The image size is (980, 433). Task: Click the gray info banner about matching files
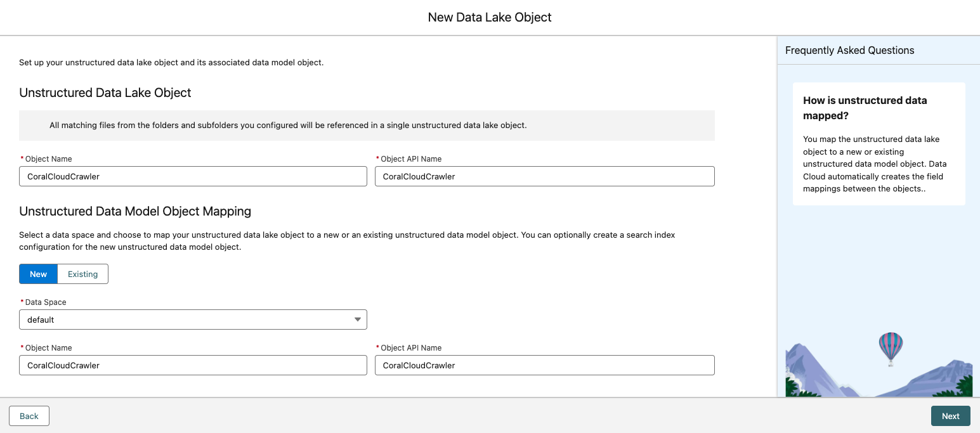click(x=367, y=126)
